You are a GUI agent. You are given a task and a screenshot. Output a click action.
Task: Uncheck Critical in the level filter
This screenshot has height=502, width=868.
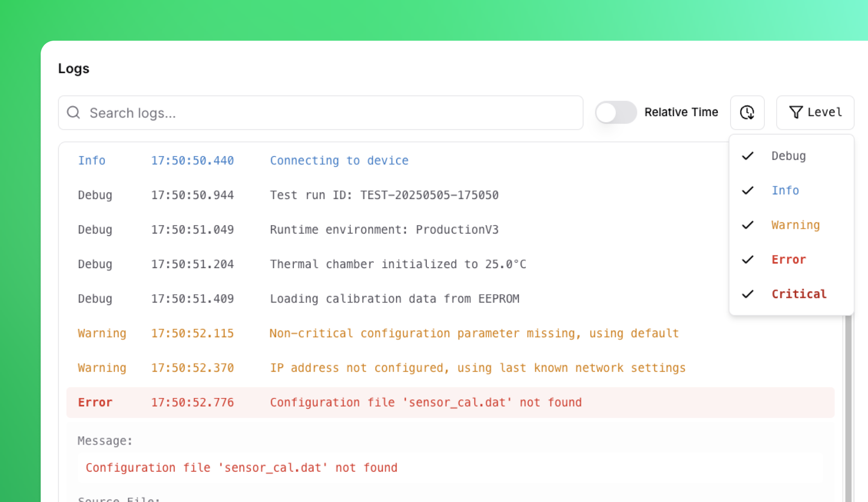point(798,294)
